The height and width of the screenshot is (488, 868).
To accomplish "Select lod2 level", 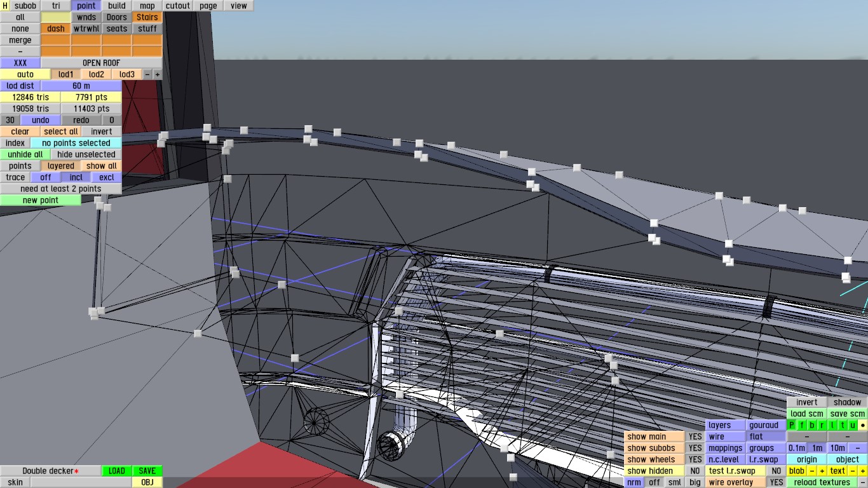I will click(97, 74).
